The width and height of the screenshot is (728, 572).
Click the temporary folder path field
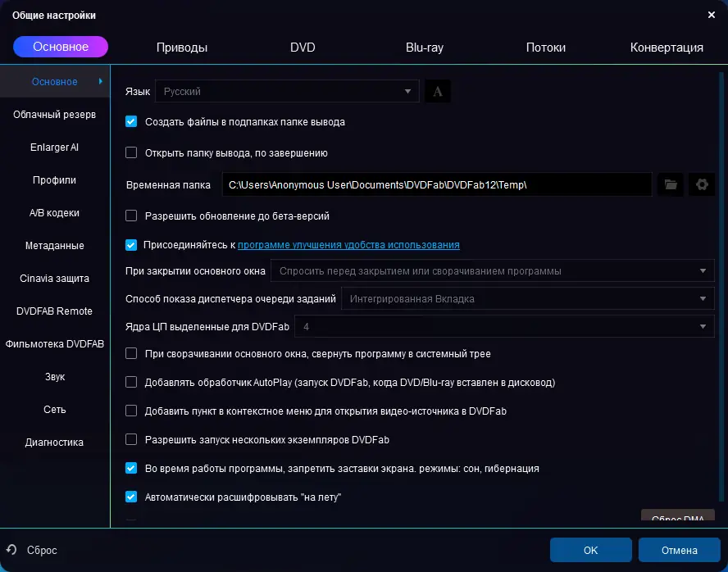[437, 184]
